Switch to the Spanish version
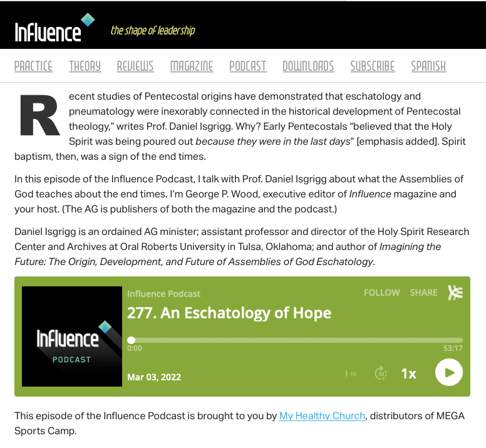The image size is (486, 448). coord(428,66)
